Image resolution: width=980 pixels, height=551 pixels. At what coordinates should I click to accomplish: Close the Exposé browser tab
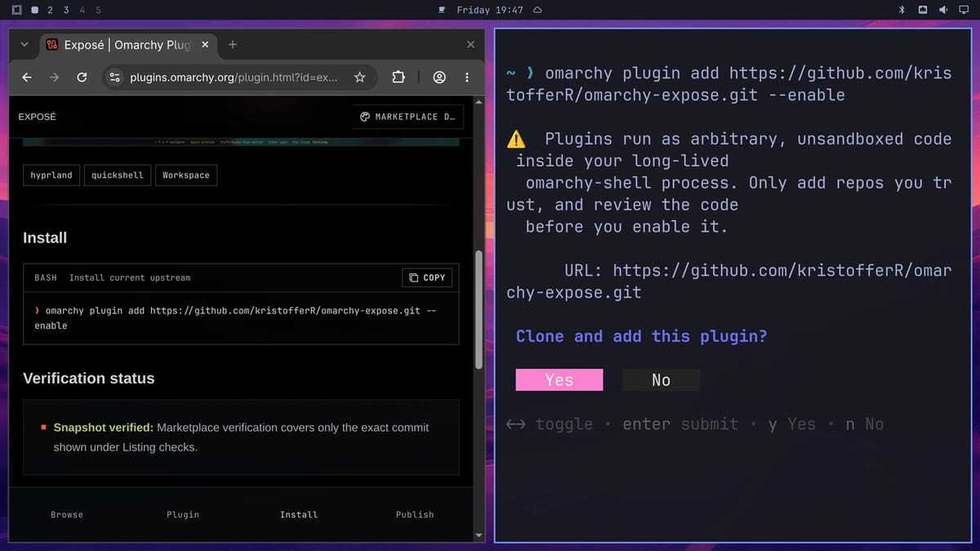coord(205,45)
